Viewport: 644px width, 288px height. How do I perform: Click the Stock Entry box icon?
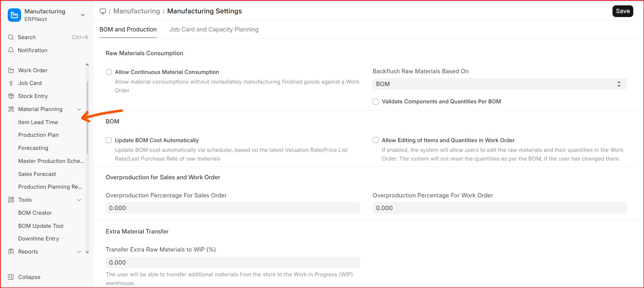[x=11, y=96]
